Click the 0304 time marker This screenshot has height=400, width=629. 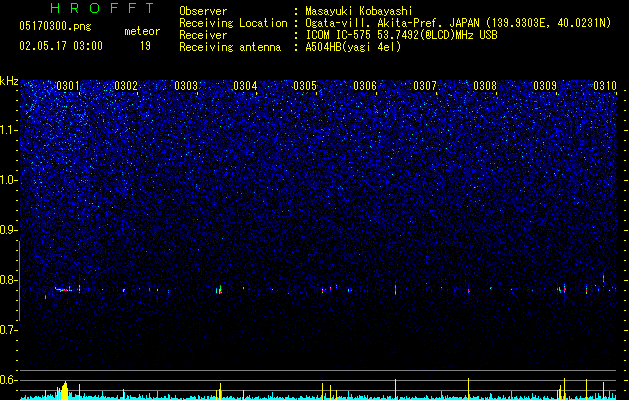pos(245,86)
